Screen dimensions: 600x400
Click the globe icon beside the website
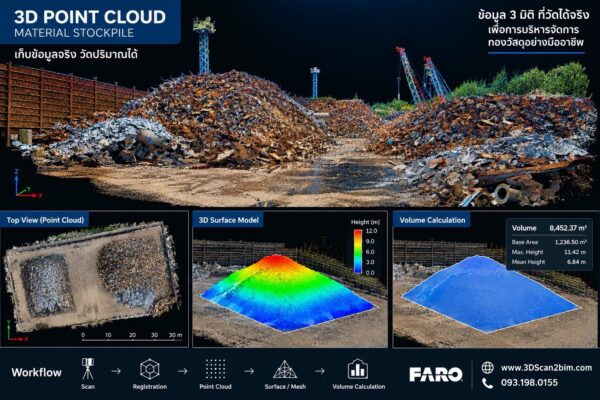(x=487, y=367)
